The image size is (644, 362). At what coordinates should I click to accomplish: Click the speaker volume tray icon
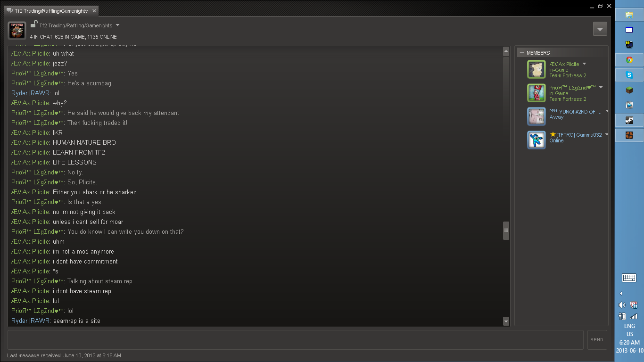click(622, 305)
